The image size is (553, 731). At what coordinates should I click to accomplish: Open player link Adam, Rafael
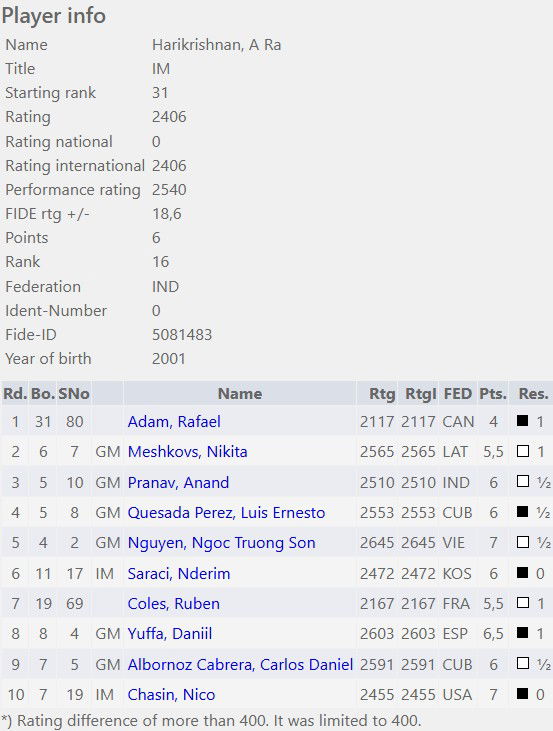[174, 421]
